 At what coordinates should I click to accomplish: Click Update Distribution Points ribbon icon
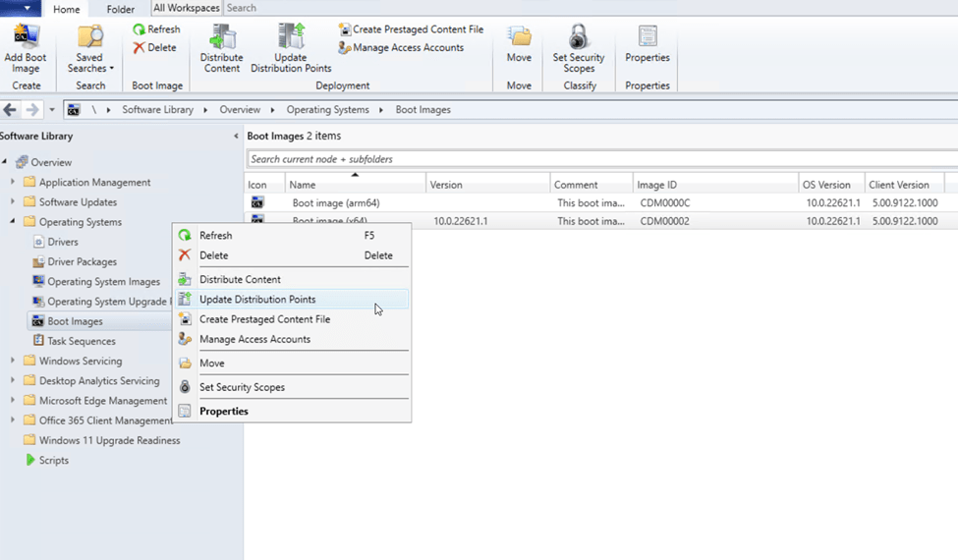pyautogui.click(x=291, y=39)
